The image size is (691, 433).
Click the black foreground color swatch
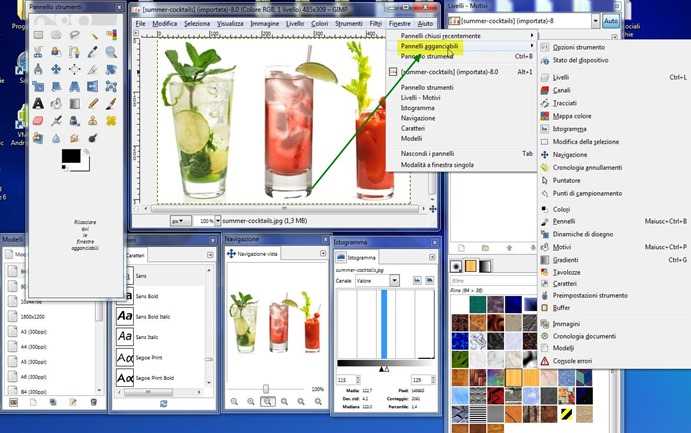coord(70,155)
